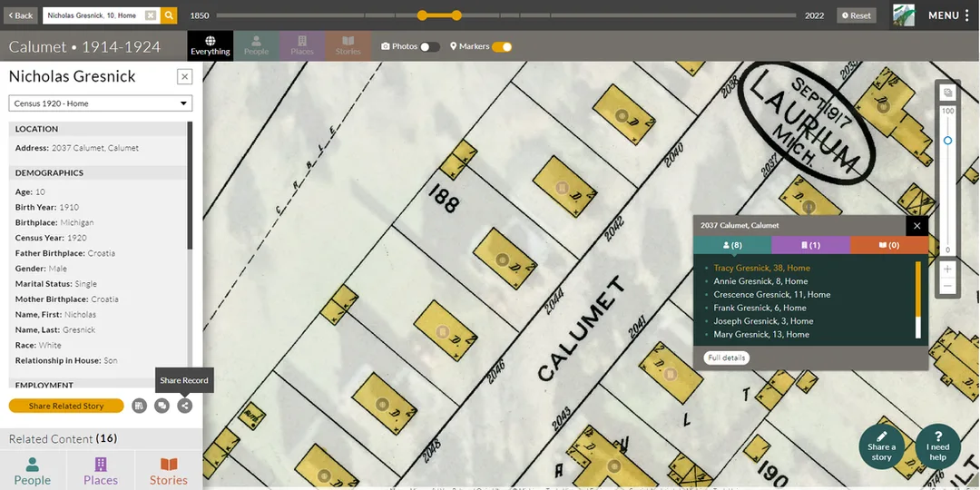
Task: Click the search field with Nicholas Gresnick
Action: 93,15
